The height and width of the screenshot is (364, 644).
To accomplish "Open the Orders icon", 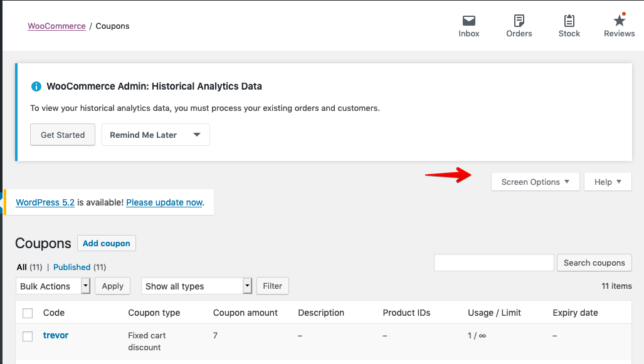I will pos(519,21).
